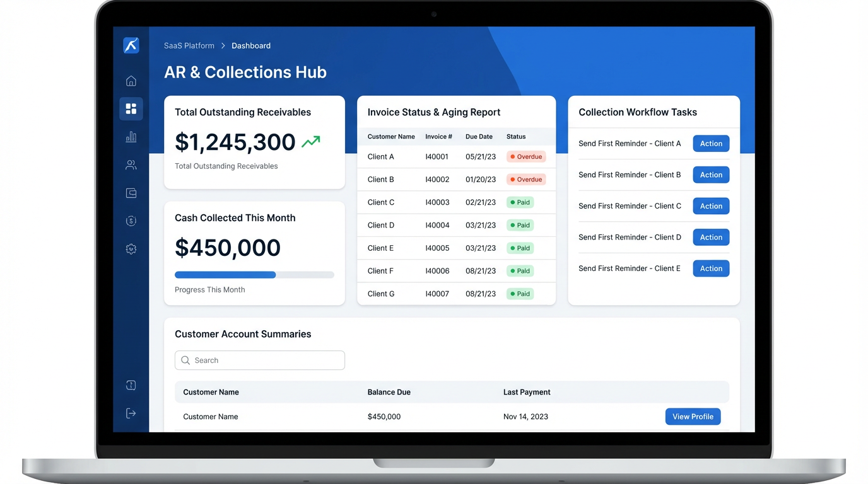Click the app logo in sidebar
Screen dimensions: 868x484
[x=131, y=45]
